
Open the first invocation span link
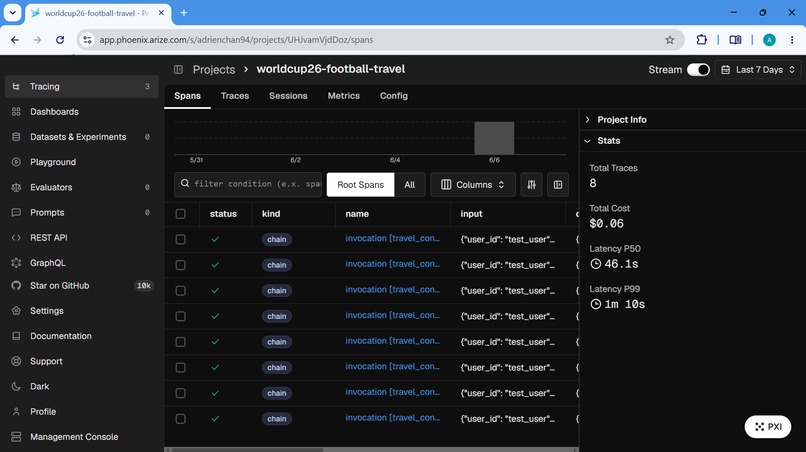click(x=393, y=239)
